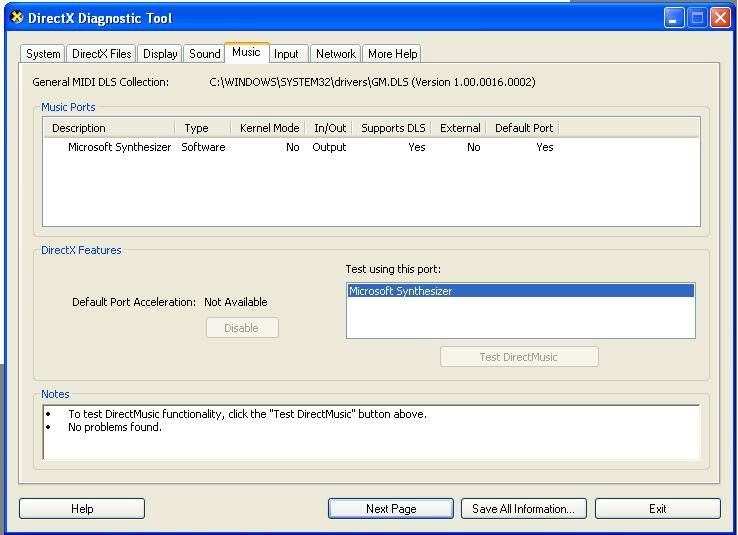Image resolution: width=738 pixels, height=535 pixels.
Task: Minimize the DirectX Diagnostic Tool window
Action: [674, 18]
